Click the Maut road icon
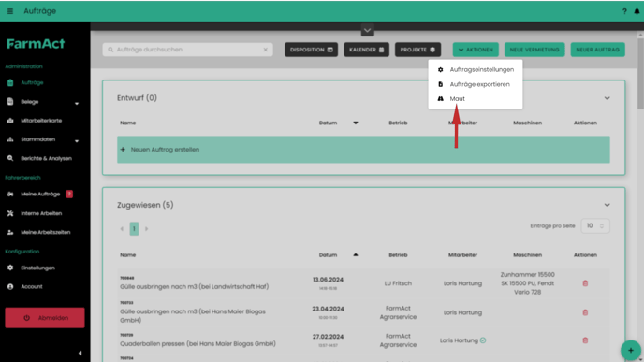 pyautogui.click(x=440, y=98)
